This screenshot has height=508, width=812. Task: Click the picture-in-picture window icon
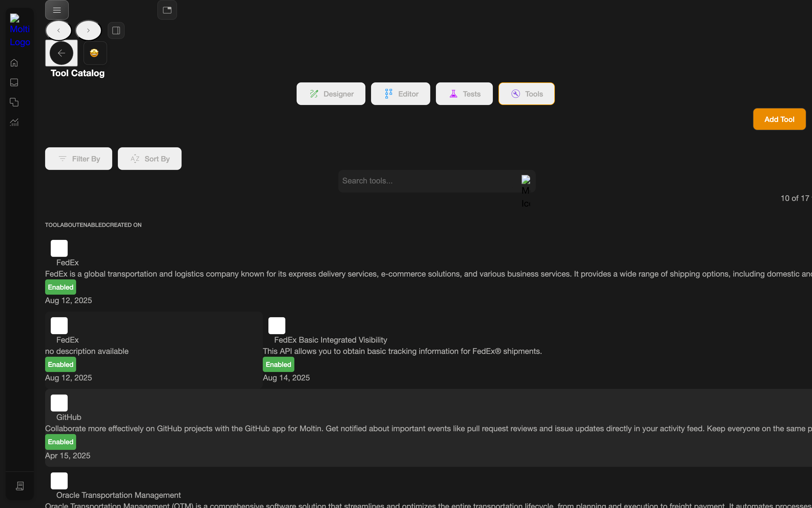(167, 10)
